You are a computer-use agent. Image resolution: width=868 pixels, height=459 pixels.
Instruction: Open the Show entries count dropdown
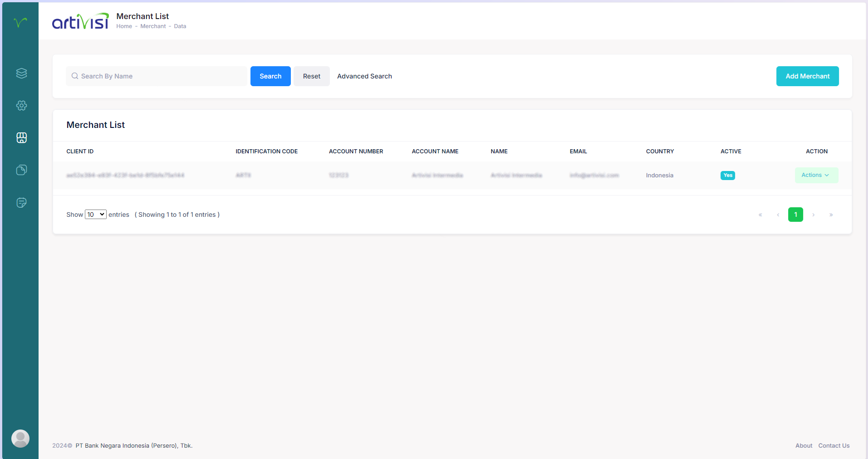tap(96, 215)
